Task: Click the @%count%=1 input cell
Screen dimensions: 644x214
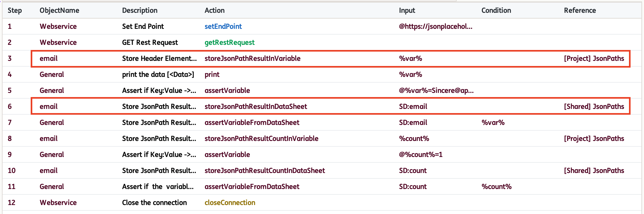Action: coord(421,154)
